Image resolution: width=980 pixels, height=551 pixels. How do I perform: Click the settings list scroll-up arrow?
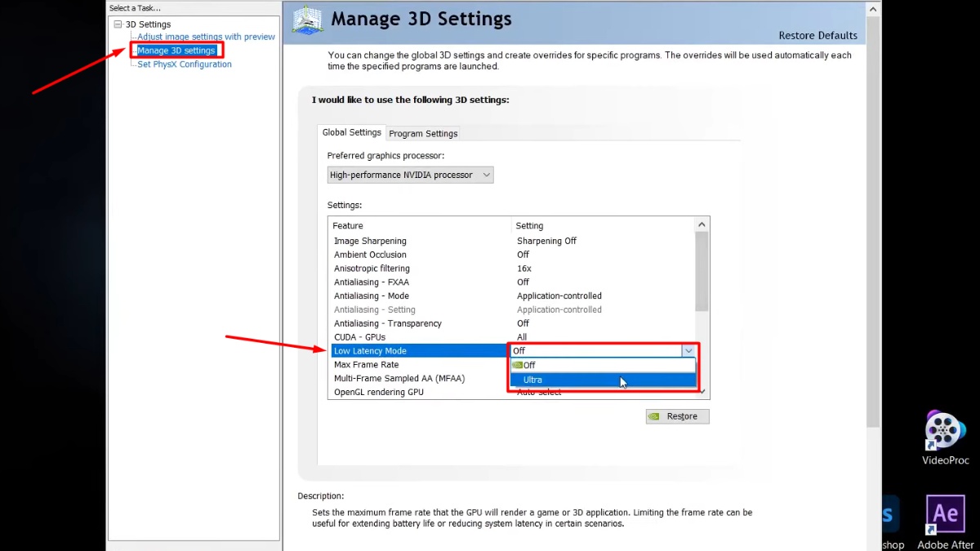click(702, 224)
